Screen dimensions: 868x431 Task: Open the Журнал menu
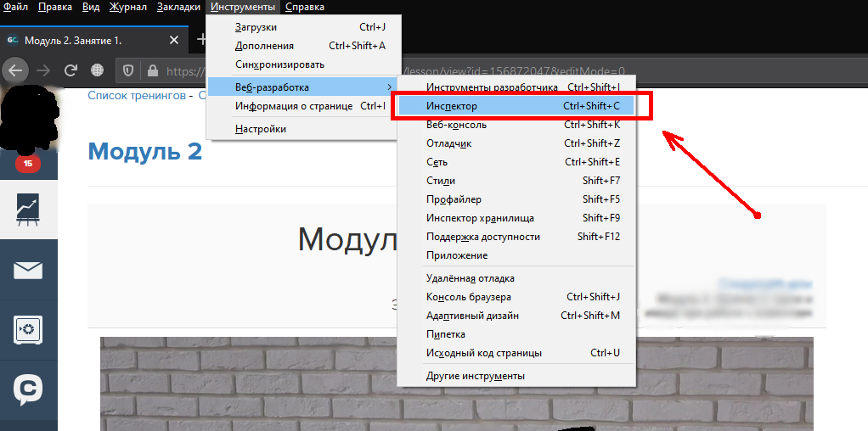tap(128, 7)
